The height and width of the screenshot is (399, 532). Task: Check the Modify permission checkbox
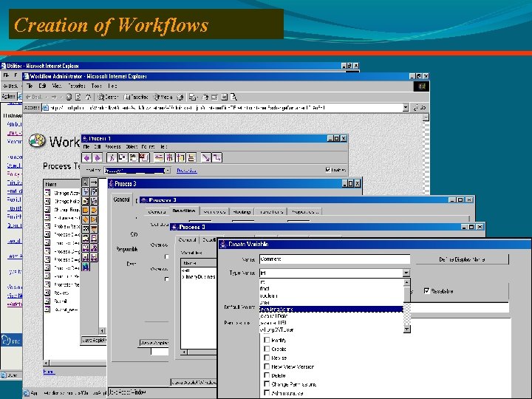tap(267, 340)
